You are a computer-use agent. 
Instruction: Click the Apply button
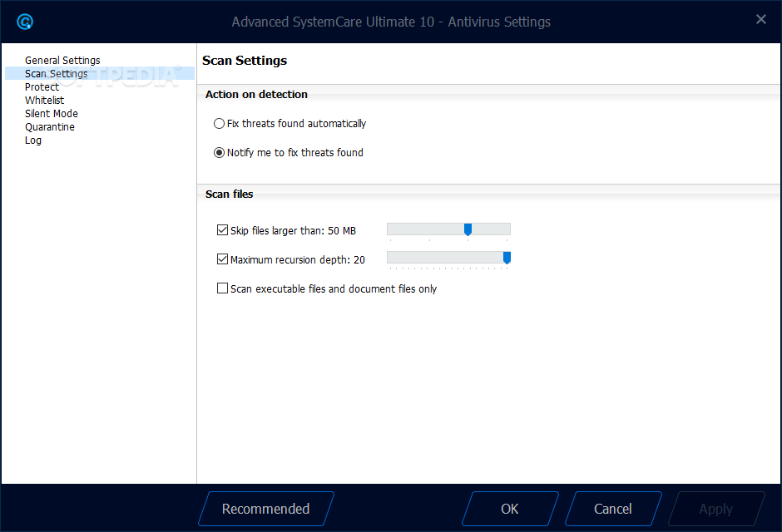click(715, 509)
